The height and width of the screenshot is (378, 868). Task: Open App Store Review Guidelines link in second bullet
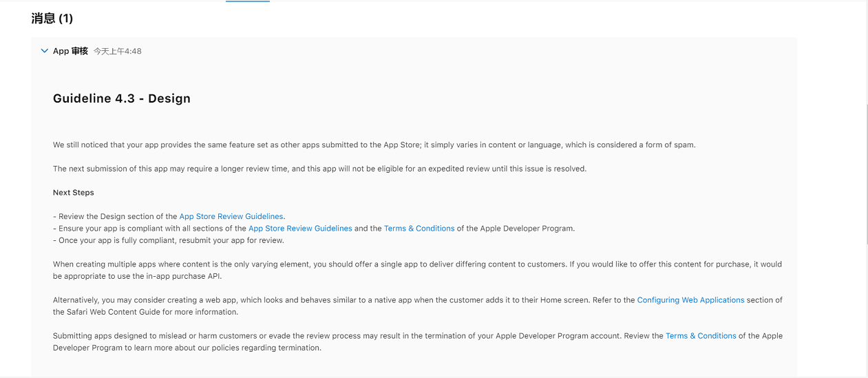[300, 229]
